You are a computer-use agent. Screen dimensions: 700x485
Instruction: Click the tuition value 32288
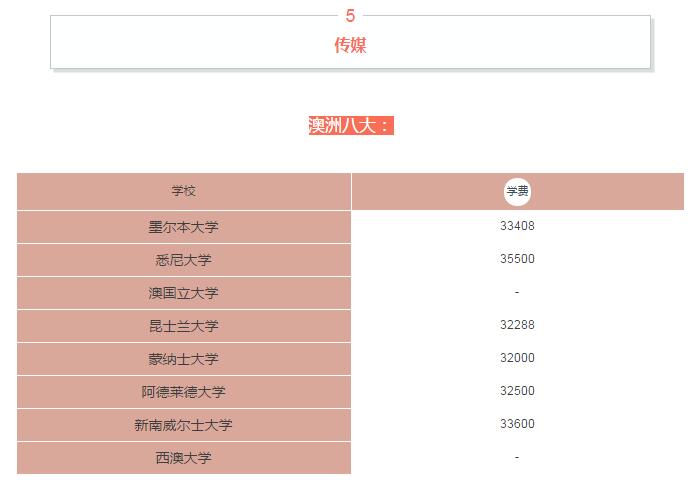click(517, 325)
